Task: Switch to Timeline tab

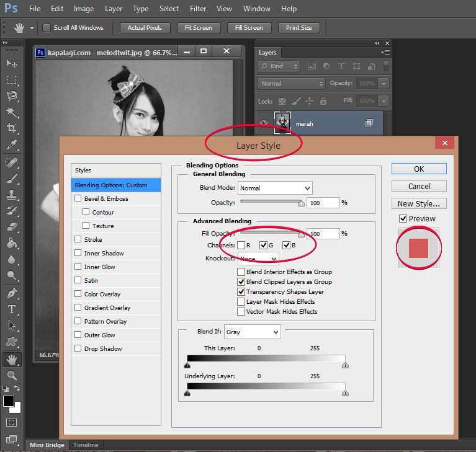Action: click(86, 445)
